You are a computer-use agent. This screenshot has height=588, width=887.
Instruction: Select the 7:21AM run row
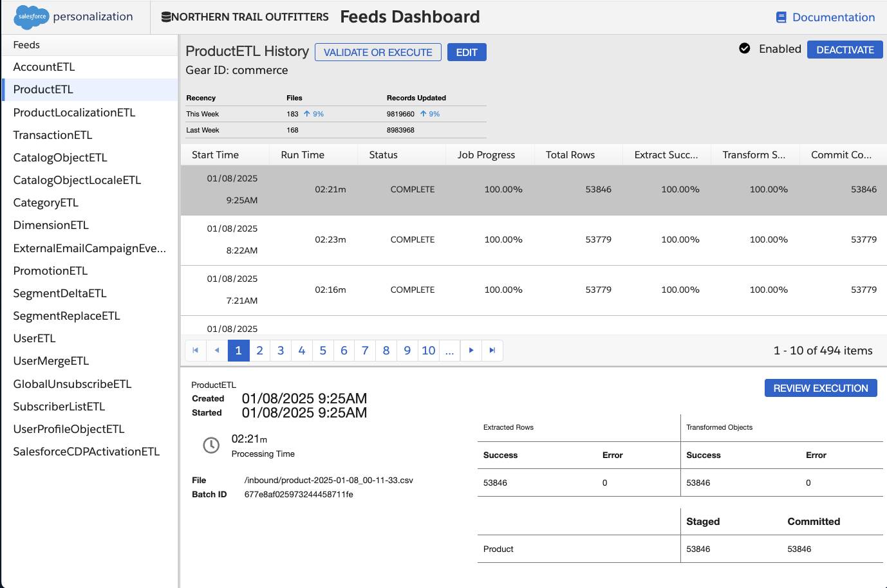(534, 290)
